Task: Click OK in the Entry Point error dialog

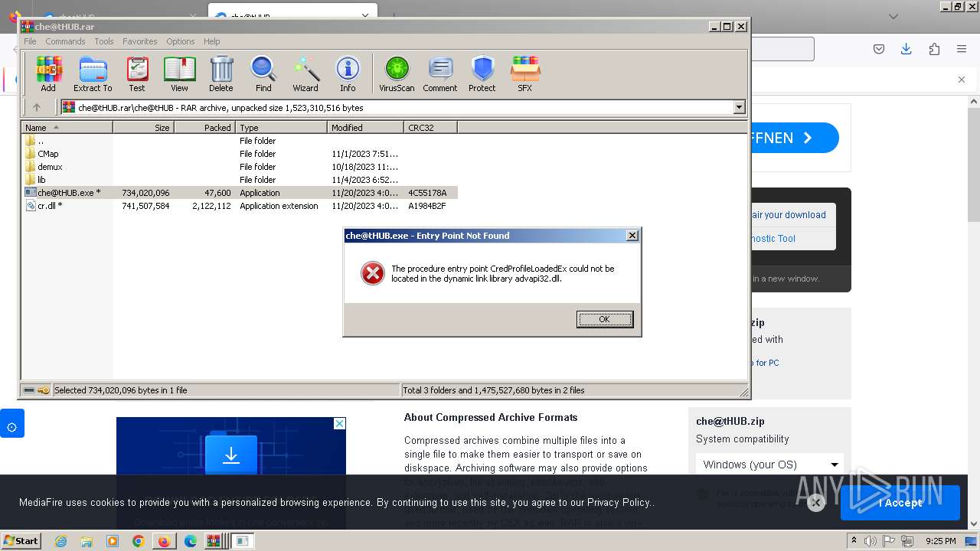Action: pyautogui.click(x=605, y=319)
